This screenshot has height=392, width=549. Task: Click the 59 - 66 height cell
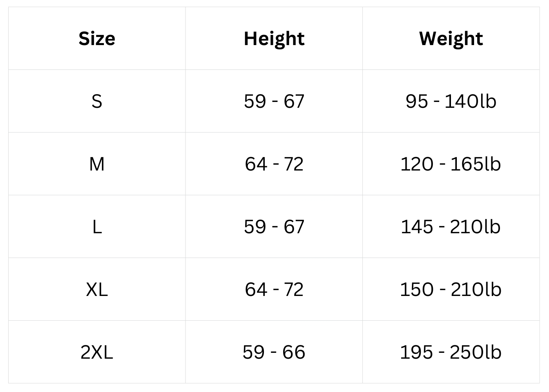click(x=274, y=352)
